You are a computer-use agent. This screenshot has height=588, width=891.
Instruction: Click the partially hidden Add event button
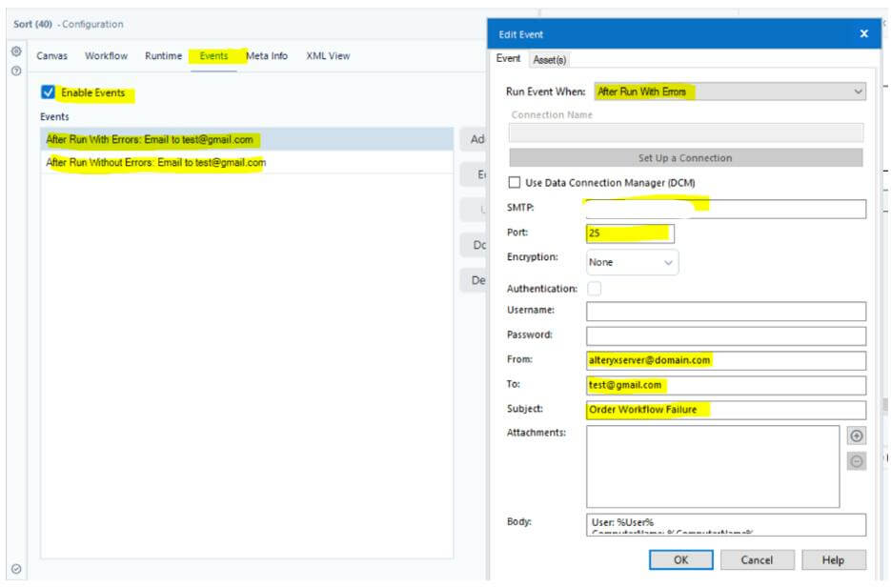point(474,139)
